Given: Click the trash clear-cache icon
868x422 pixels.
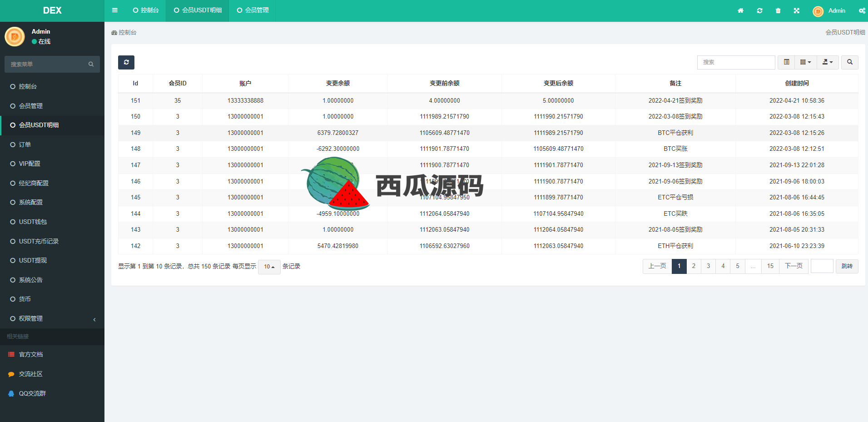Looking at the screenshot, I should pos(778,10).
